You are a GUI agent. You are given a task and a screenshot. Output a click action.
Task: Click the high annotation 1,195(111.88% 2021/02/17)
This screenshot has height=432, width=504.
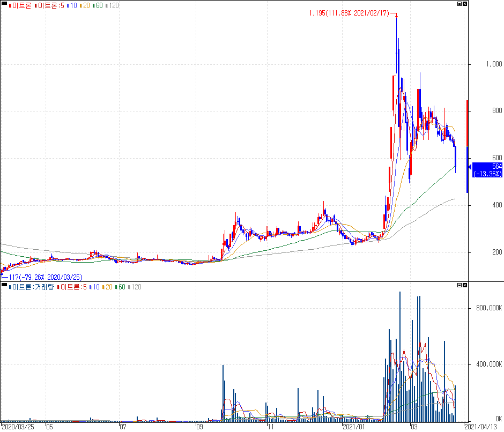pyautogui.click(x=349, y=13)
